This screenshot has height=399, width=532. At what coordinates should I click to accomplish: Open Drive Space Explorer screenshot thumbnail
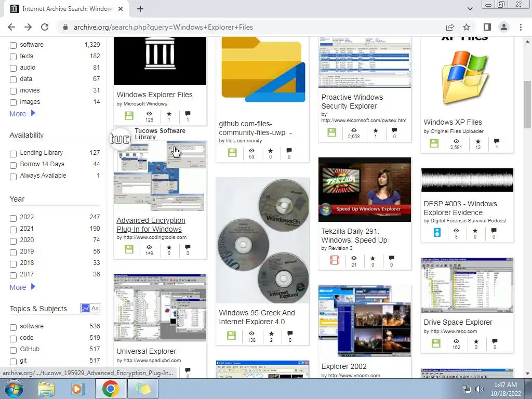tap(467, 285)
